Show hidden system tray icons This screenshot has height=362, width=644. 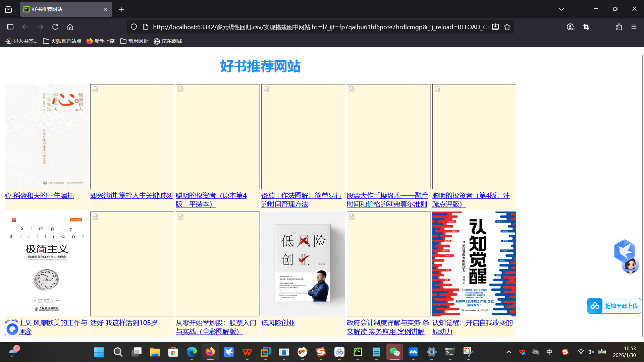[x=508, y=352]
